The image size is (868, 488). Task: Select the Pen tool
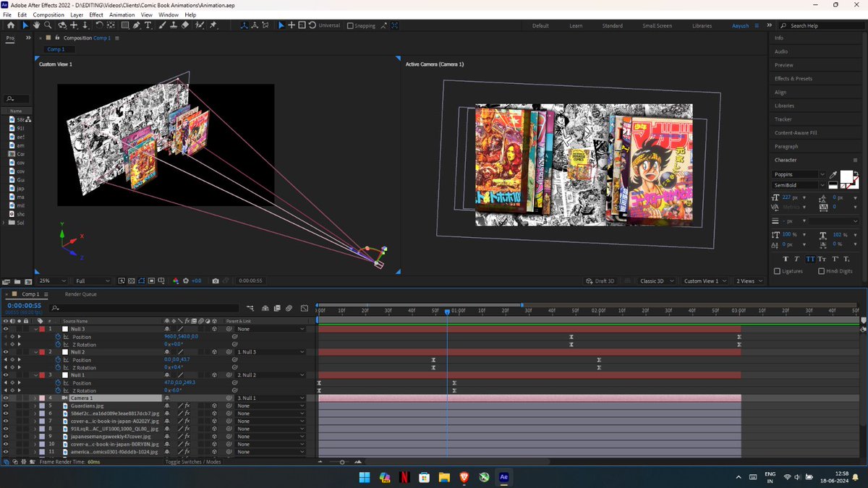[137, 25]
